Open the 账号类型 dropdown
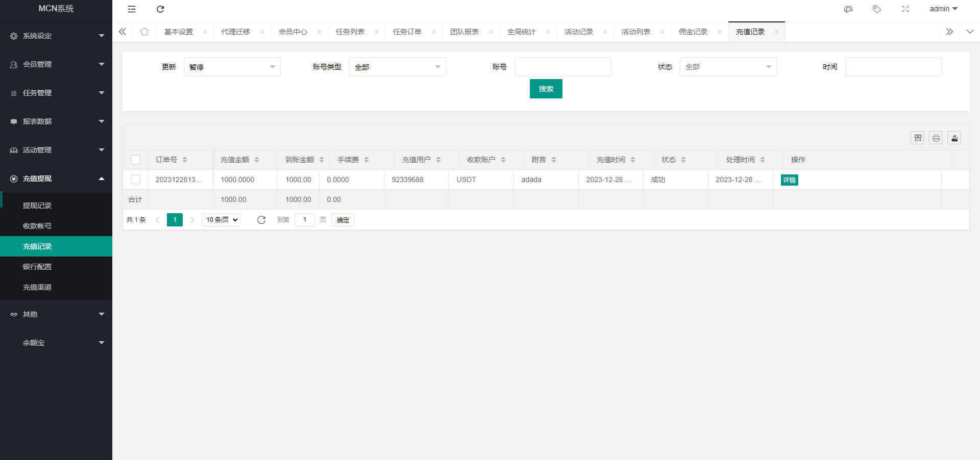The height and width of the screenshot is (460, 980). (397, 67)
